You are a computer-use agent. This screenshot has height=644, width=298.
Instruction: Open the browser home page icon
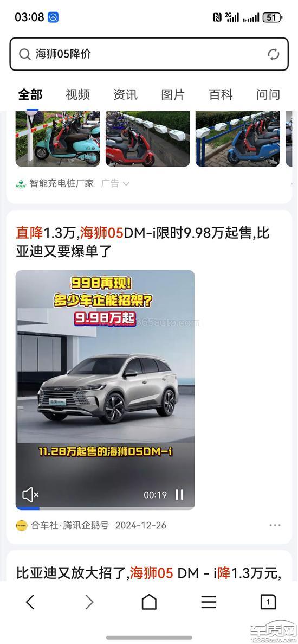(149, 602)
